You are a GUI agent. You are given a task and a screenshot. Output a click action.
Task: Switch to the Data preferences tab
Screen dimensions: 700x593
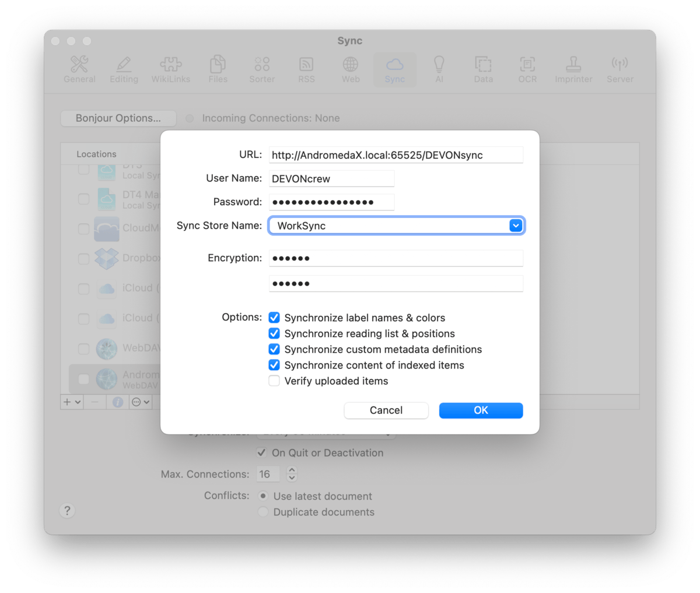(x=483, y=70)
